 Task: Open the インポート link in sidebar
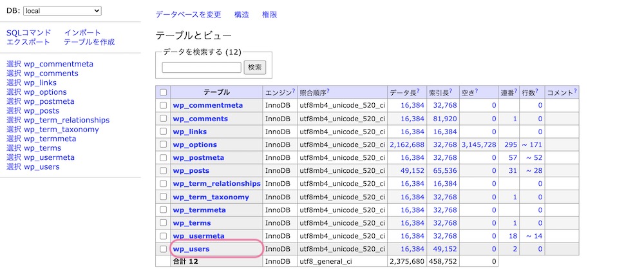point(82,32)
